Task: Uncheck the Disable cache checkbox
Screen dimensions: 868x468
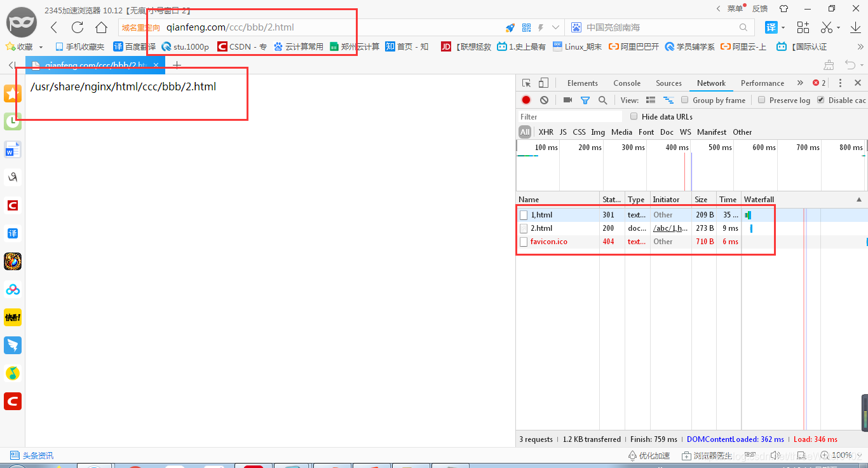Action: [x=820, y=100]
